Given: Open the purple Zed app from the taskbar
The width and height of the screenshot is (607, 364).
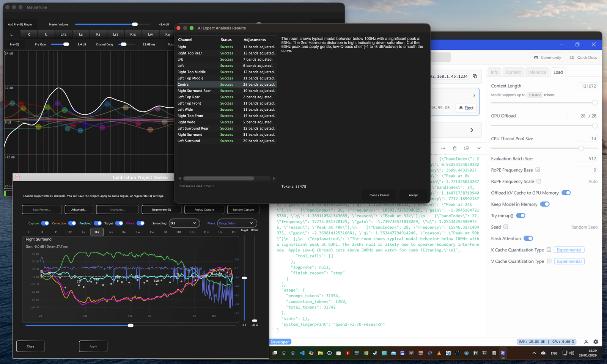Looking at the screenshot, I should coord(503,353).
